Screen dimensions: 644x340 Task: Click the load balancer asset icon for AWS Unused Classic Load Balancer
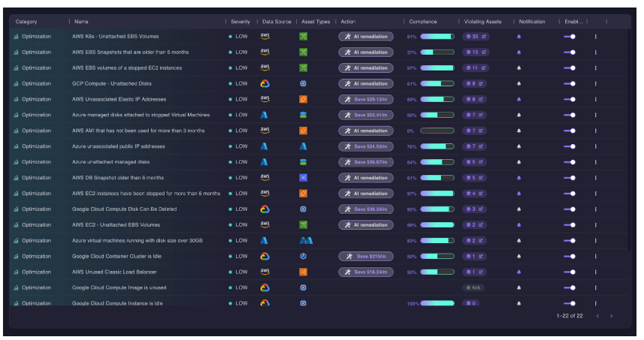[303, 272]
